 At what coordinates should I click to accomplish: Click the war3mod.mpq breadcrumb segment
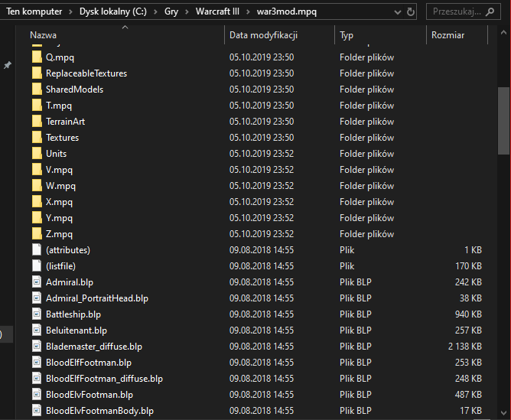(x=286, y=11)
